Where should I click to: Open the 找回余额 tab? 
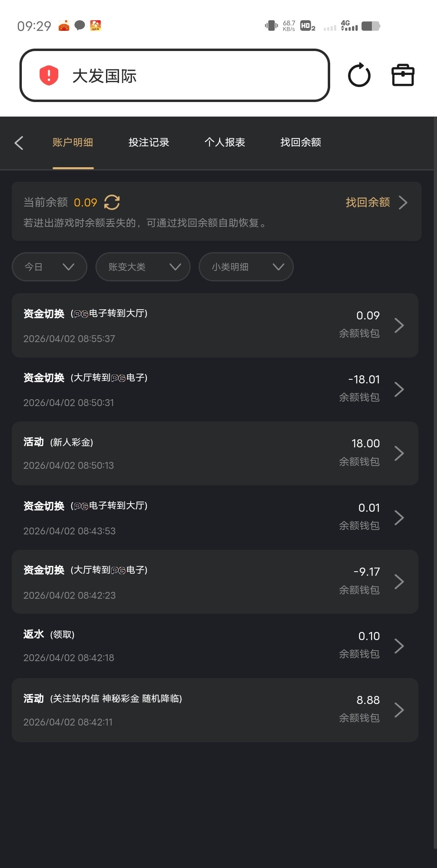pos(301,143)
